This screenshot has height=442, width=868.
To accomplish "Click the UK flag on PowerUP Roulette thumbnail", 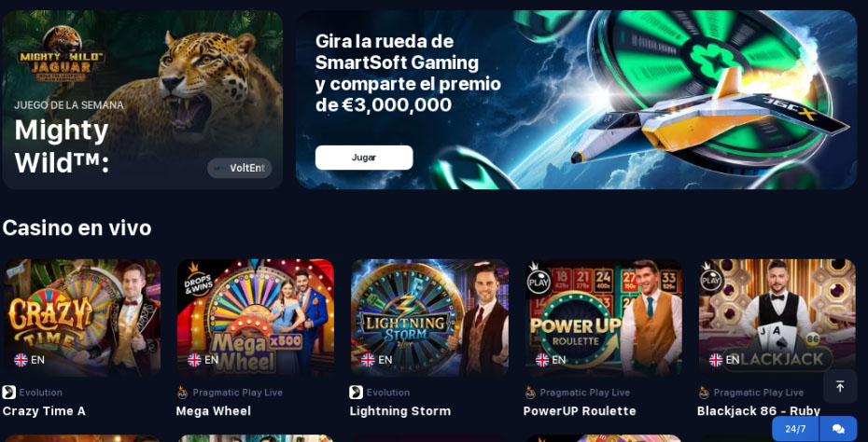I will (x=542, y=360).
